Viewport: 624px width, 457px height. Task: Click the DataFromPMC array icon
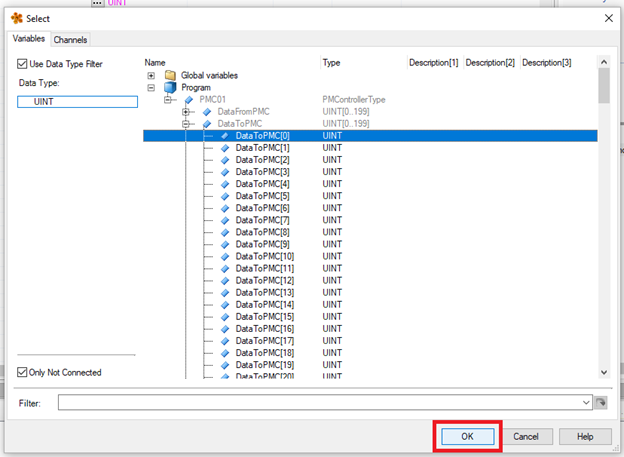point(207,111)
